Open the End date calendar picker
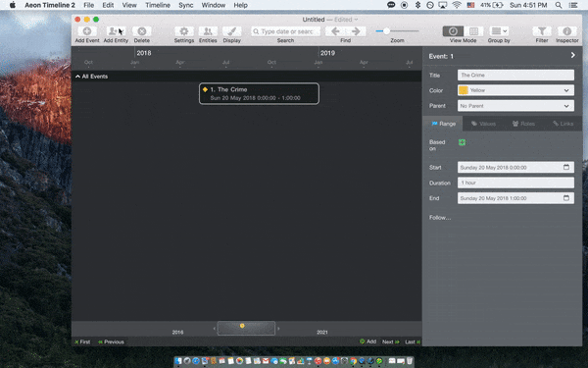 pos(566,198)
